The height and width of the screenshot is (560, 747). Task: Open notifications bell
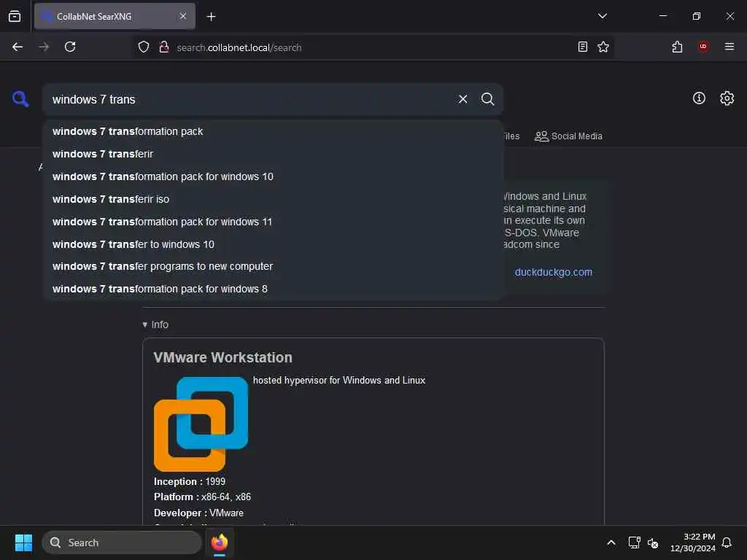click(x=727, y=542)
